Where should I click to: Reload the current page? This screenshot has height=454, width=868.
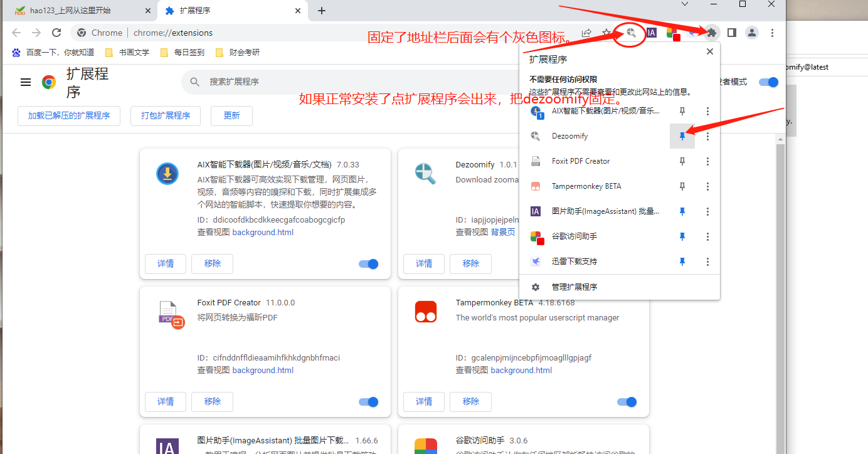pyautogui.click(x=56, y=33)
